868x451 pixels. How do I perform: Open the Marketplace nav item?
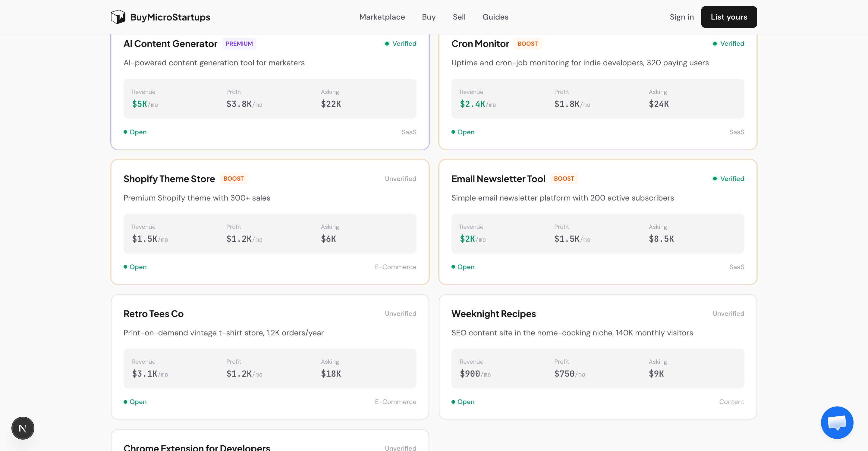point(382,17)
